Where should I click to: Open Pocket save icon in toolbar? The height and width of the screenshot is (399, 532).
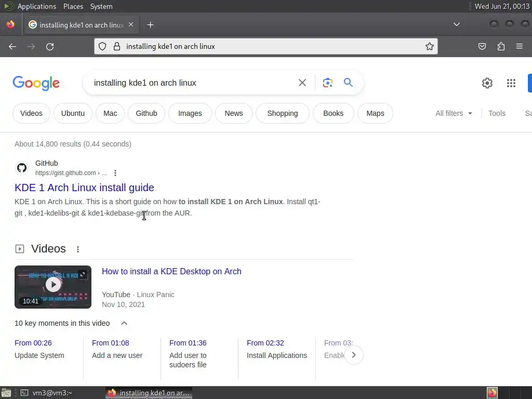482,46
